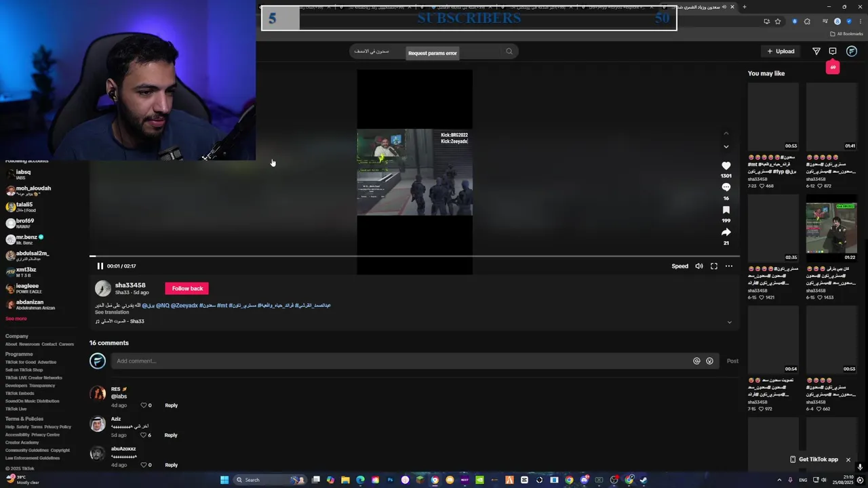Open the messages paper-plane icon
Image resolution: width=868 pixels, height=488 pixels.
816,52
